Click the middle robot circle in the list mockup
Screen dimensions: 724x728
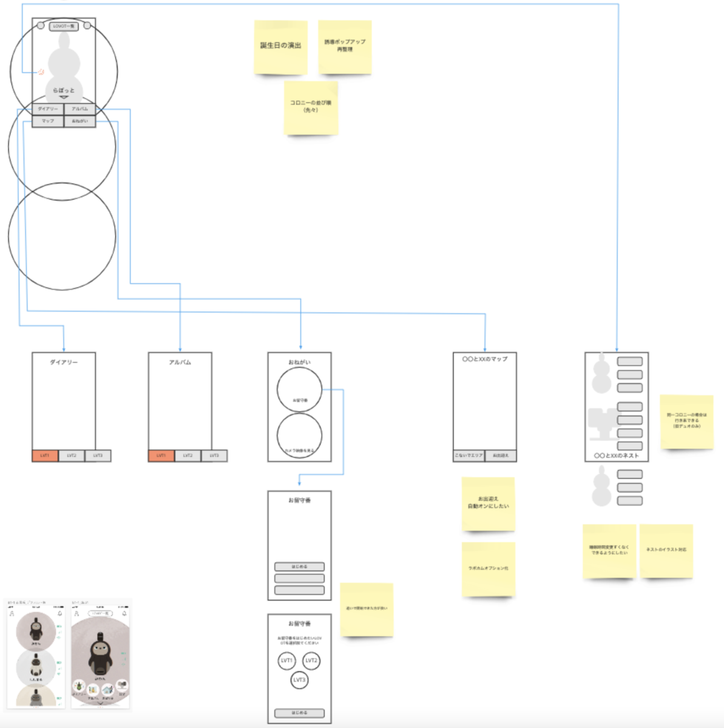(x=36, y=667)
